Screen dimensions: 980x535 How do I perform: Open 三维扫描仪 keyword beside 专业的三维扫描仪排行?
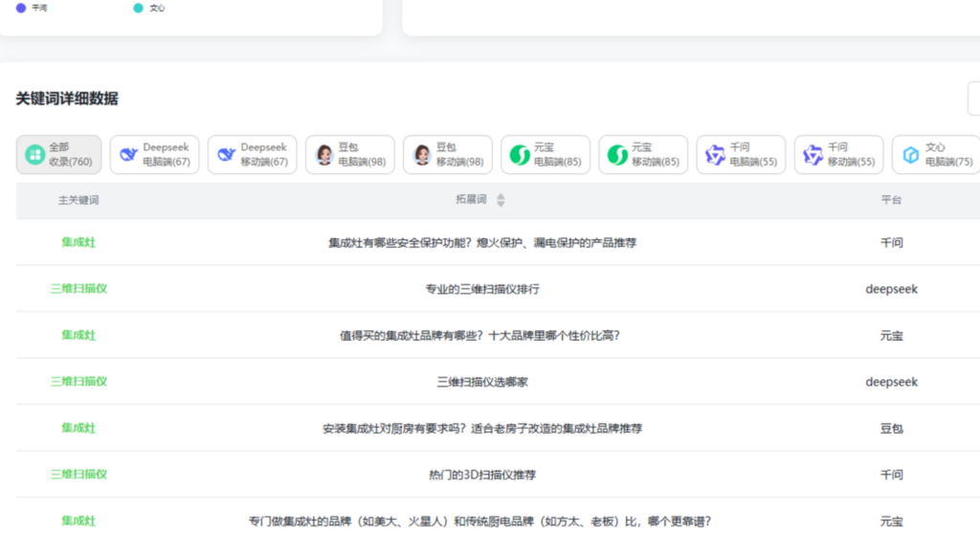78,289
